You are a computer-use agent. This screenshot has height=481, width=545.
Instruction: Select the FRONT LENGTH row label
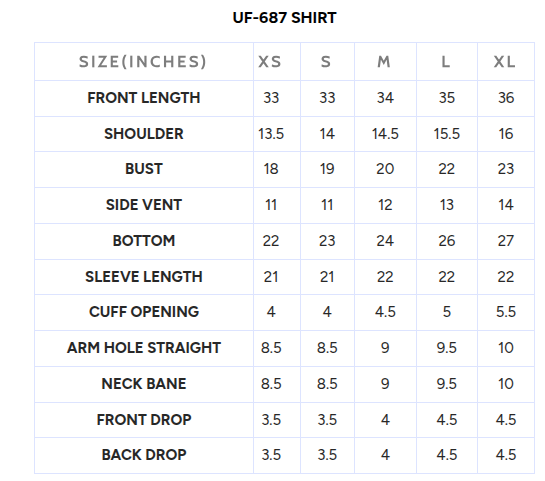pyautogui.click(x=144, y=98)
